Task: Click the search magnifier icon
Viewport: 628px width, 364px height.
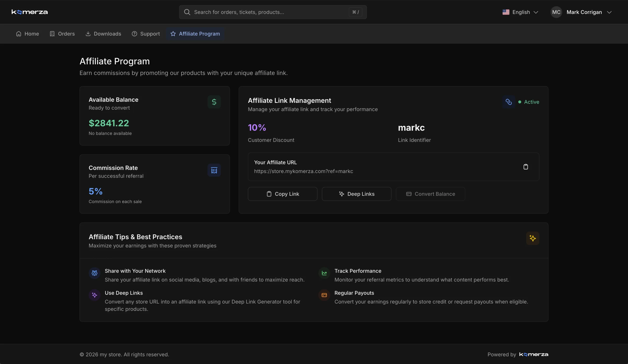Action: click(x=187, y=12)
